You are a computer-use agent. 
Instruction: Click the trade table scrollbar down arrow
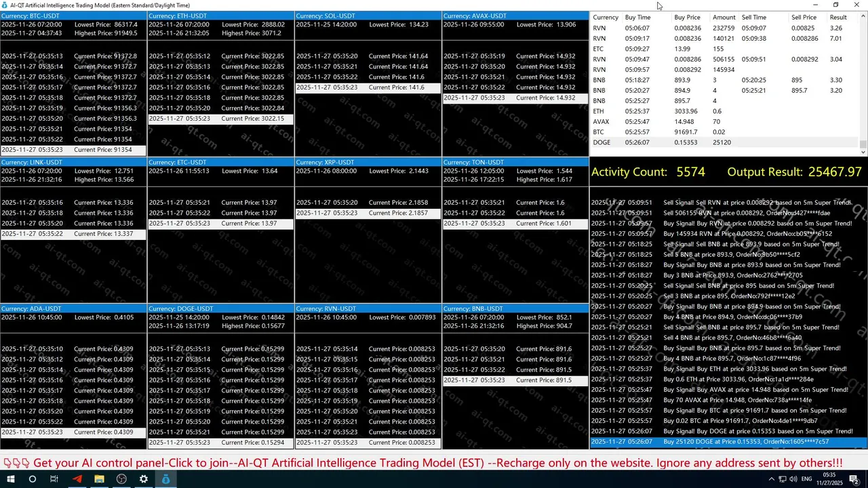click(863, 152)
